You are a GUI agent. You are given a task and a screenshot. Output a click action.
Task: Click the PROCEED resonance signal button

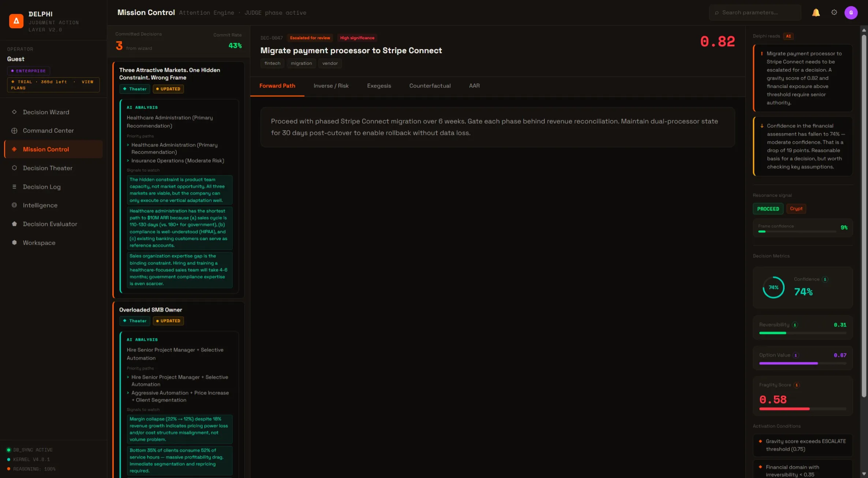coord(768,209)
